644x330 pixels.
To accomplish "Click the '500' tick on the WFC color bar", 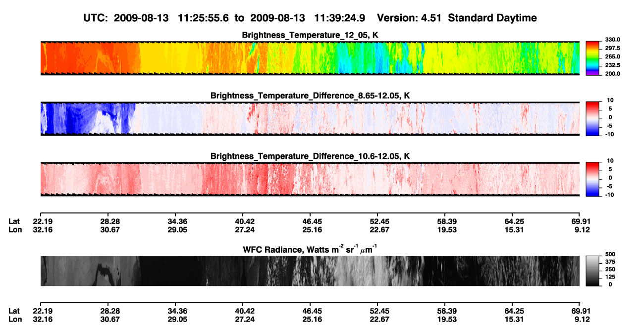I will (x=610, y=254).
